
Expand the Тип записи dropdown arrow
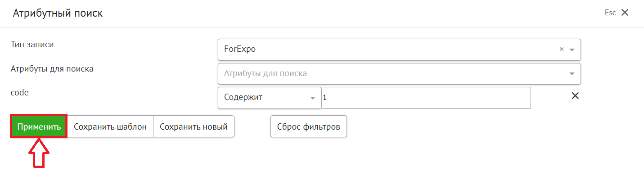(572, 50)
